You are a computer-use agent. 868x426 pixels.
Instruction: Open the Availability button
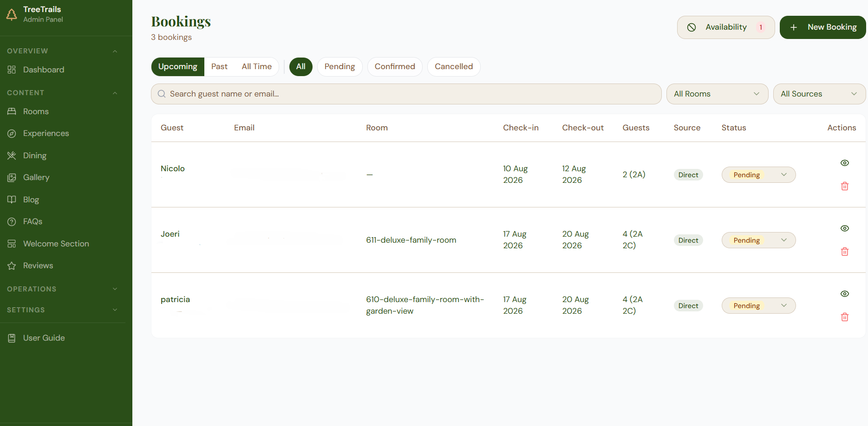click(x=726, y=27)
